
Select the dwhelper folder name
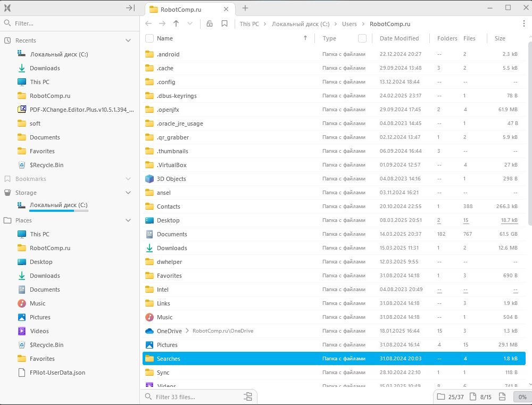tap(169, 262)
